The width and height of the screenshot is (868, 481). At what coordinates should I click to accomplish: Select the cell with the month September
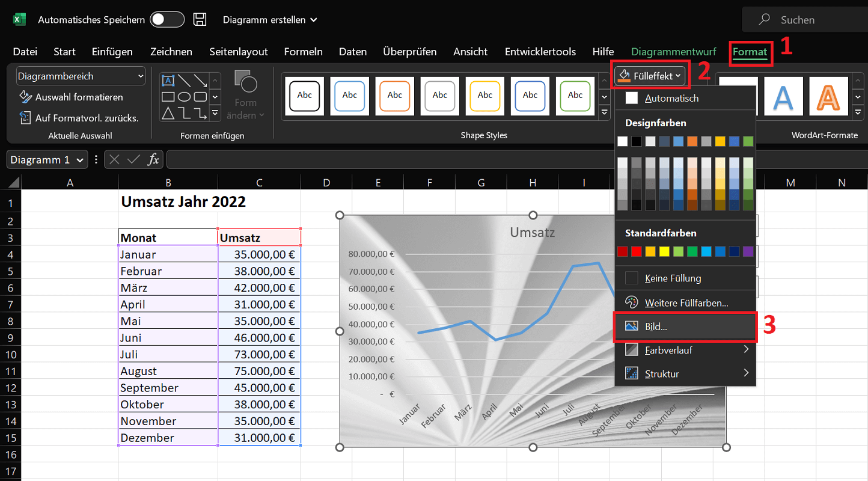pyautogui.click(x=168, y=388)
